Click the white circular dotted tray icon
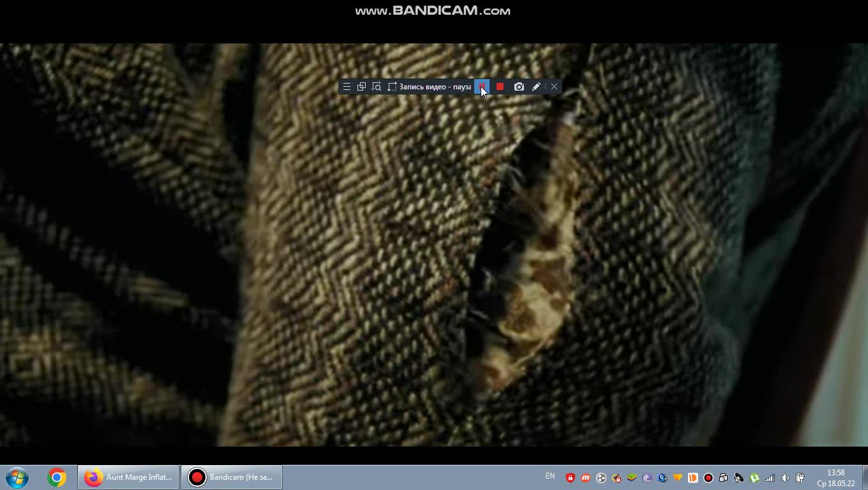Screen dimensions: 868x490 pos(601,478)
